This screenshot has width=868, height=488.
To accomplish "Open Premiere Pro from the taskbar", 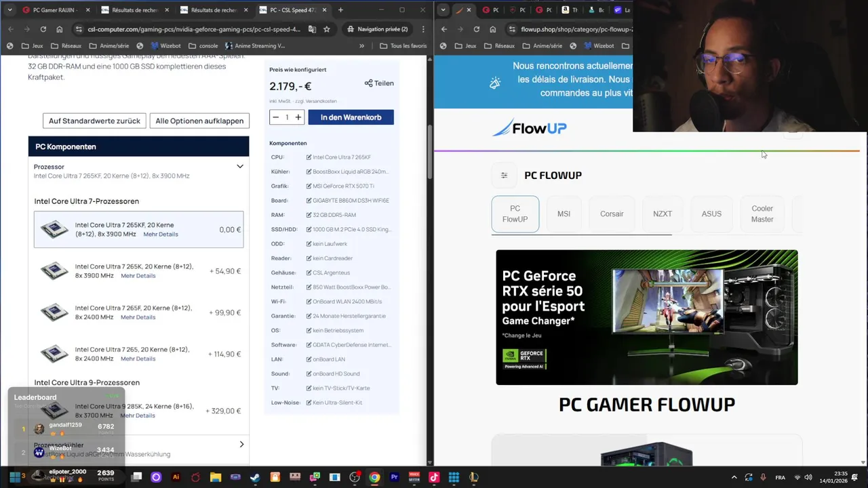I will 394,477.
